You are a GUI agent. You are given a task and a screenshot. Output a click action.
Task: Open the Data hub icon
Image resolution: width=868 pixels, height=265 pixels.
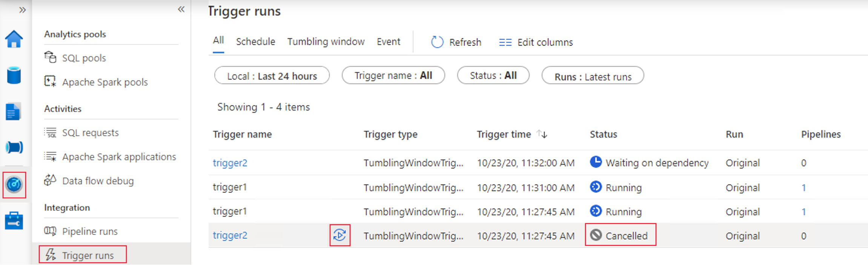14,75
